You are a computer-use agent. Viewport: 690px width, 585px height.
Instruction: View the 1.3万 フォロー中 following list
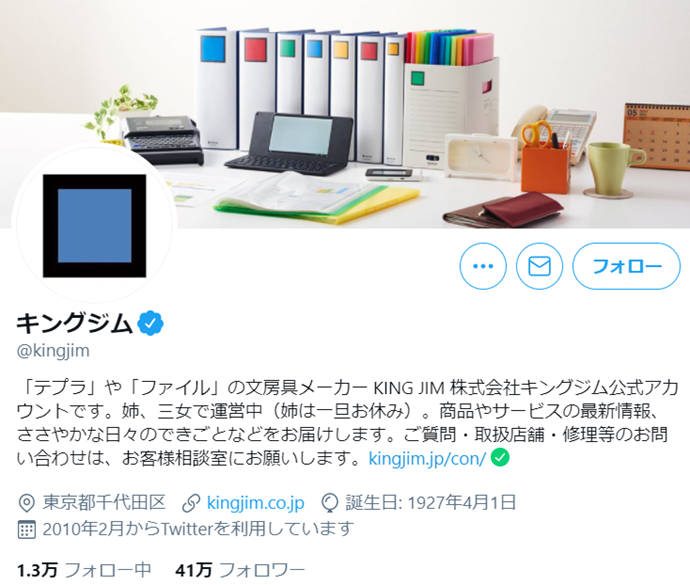pyautogui.click(x=84, y=570)
